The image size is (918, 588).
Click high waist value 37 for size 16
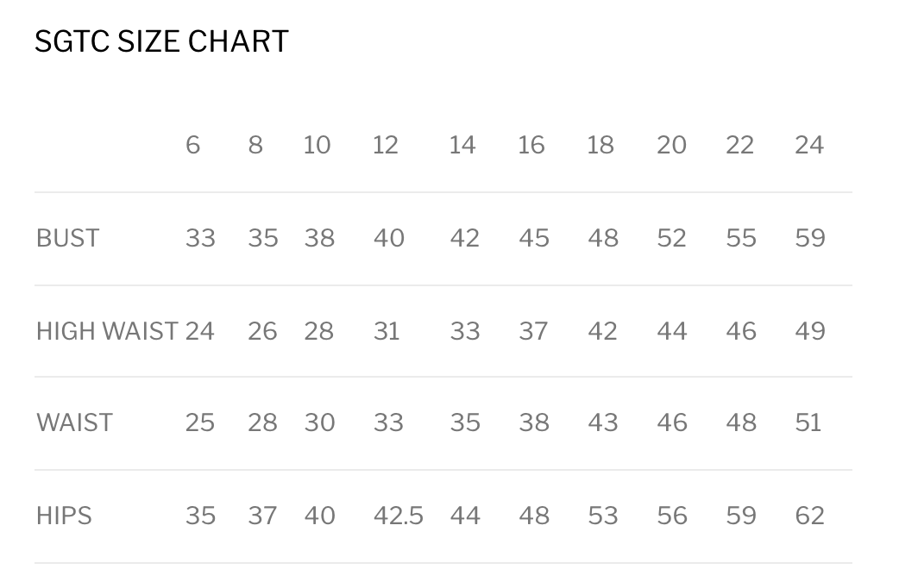pos(534,331)
